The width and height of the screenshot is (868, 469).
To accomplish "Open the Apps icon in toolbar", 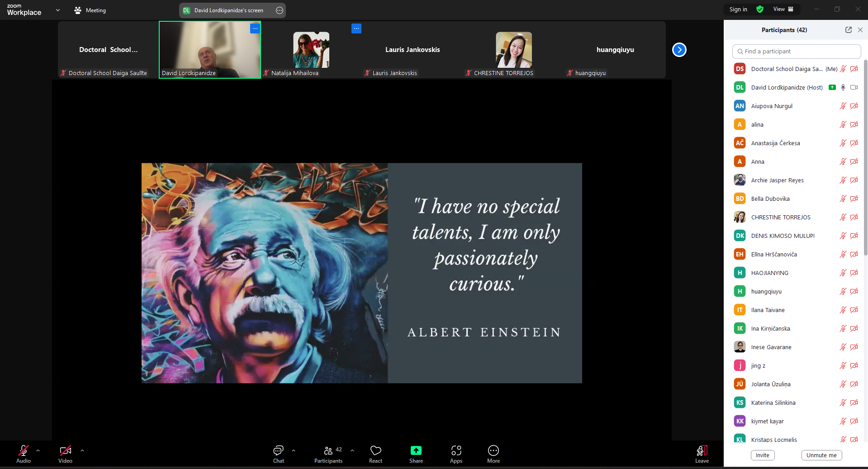I will coord(456,450).
